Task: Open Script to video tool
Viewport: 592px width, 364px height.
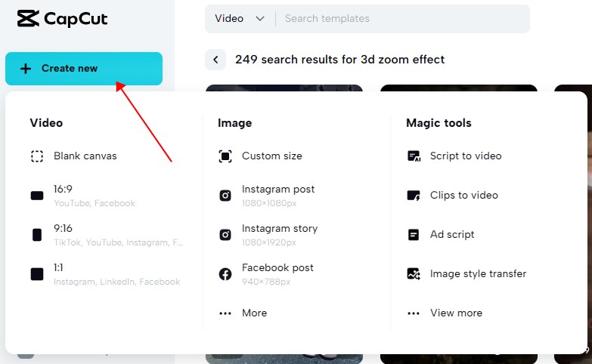Action: click(x=466, y=156)
